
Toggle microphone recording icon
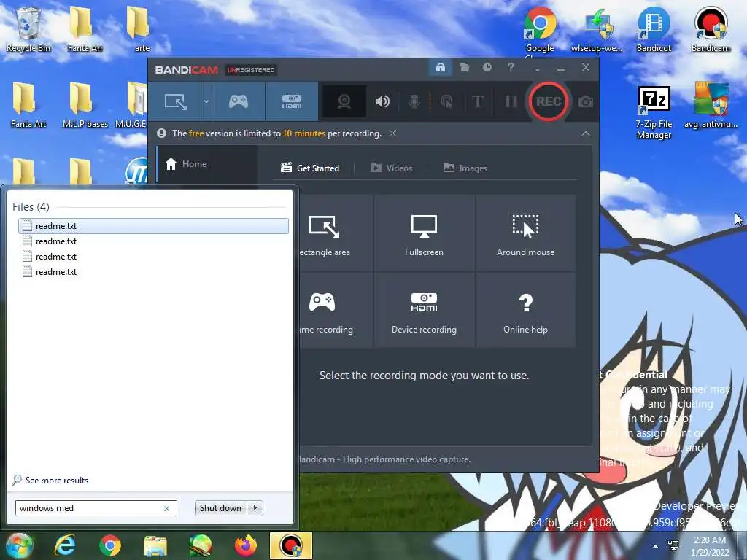click(x=414, y=101)
